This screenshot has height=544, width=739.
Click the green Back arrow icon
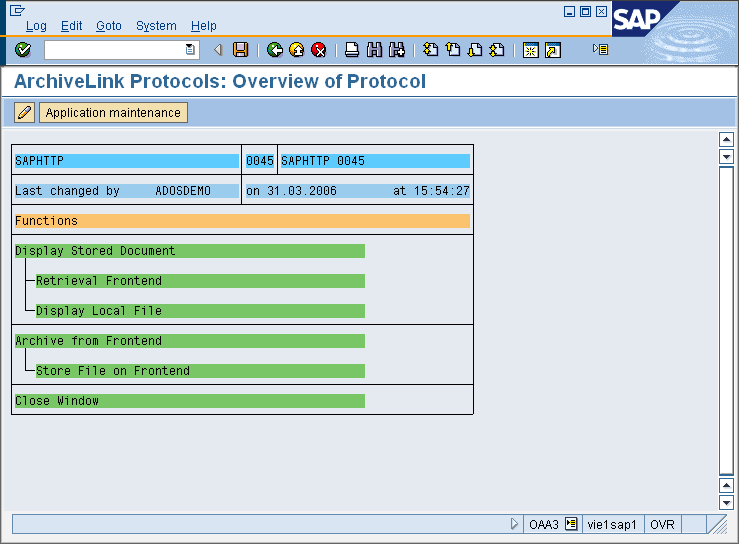(274, 50)
